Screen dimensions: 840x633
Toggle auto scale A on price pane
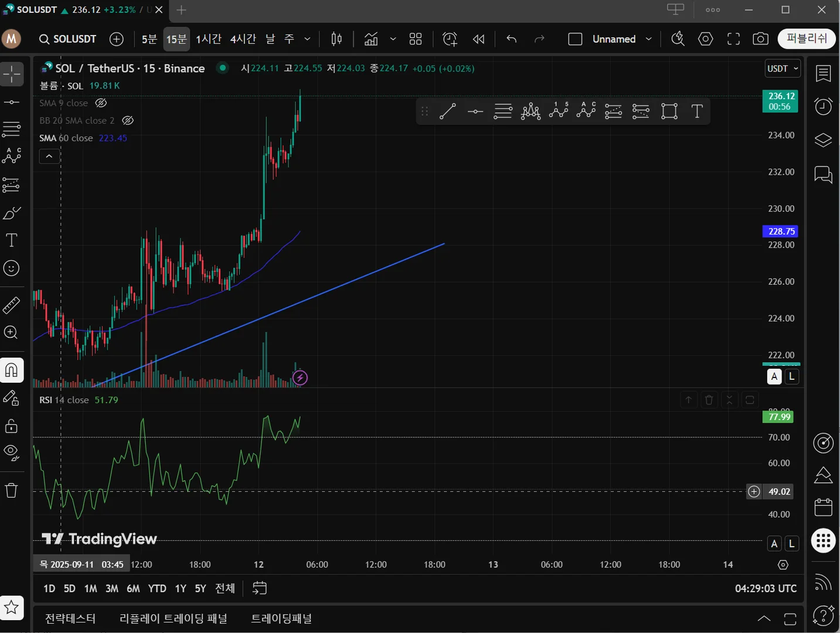[774, 377]
